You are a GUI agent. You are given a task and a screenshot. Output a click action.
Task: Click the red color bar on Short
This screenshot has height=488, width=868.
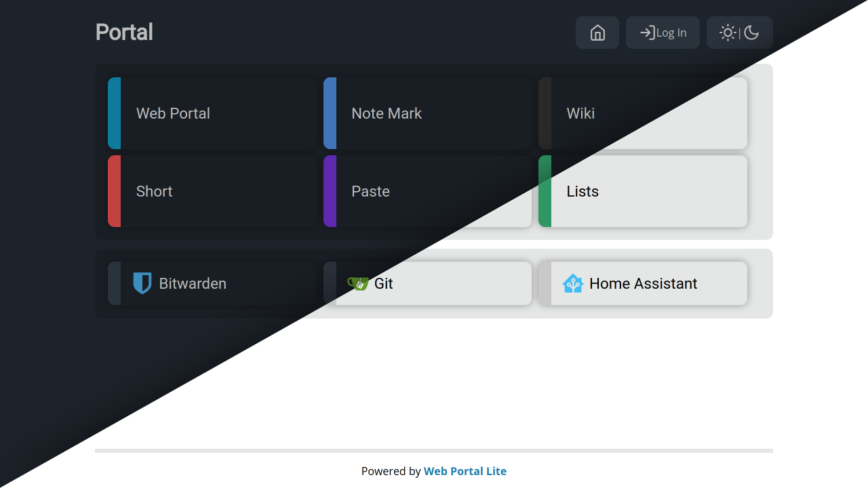pyautogui.click(x=115, y=191)
